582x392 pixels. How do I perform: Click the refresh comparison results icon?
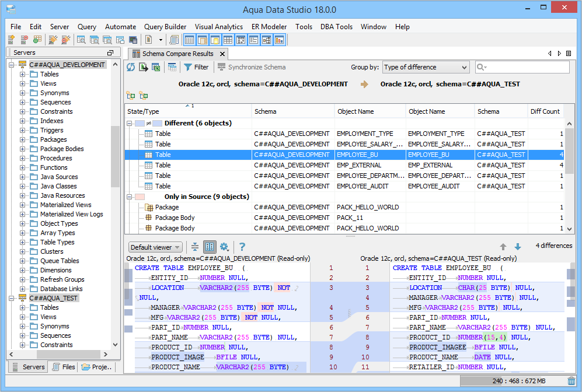(x=131, y=67)
